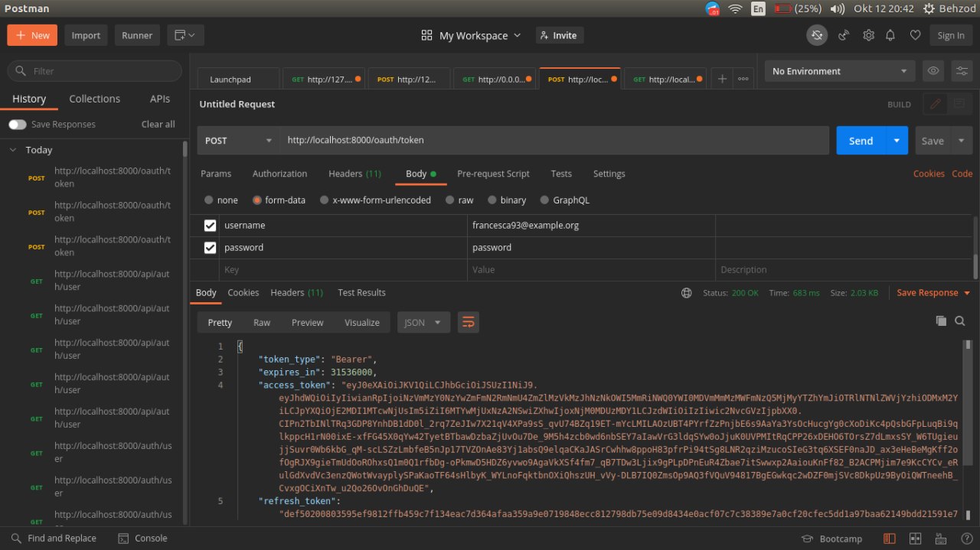Image resolution: width=980 pixels, height=550 pixels.
Task: Click the sync offline status icon
Action: 817,35
